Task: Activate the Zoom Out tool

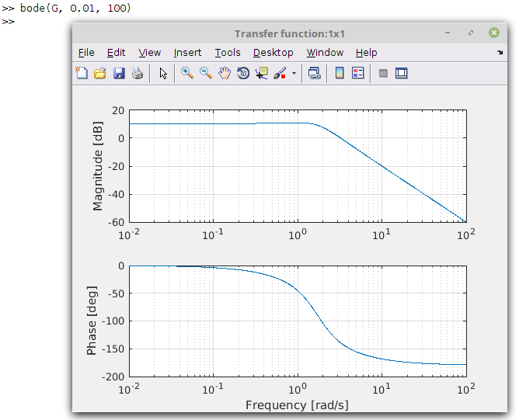Action: 206,73
